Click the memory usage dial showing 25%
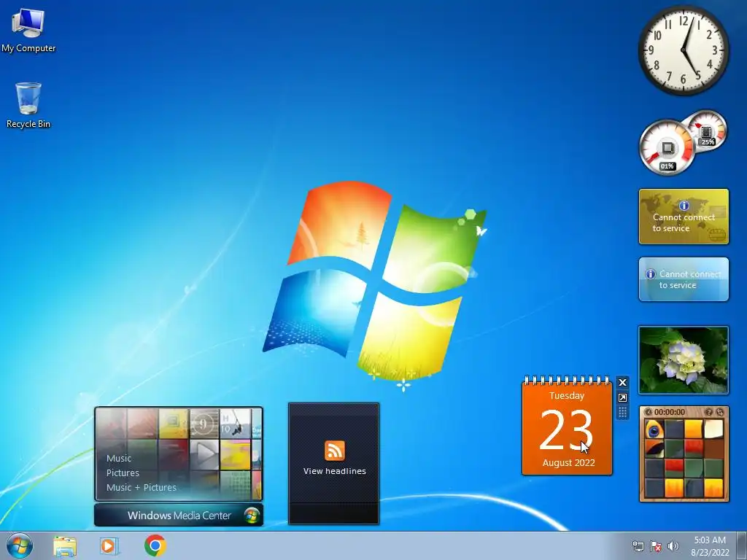 pyautogui.click(x=707, y=130)
